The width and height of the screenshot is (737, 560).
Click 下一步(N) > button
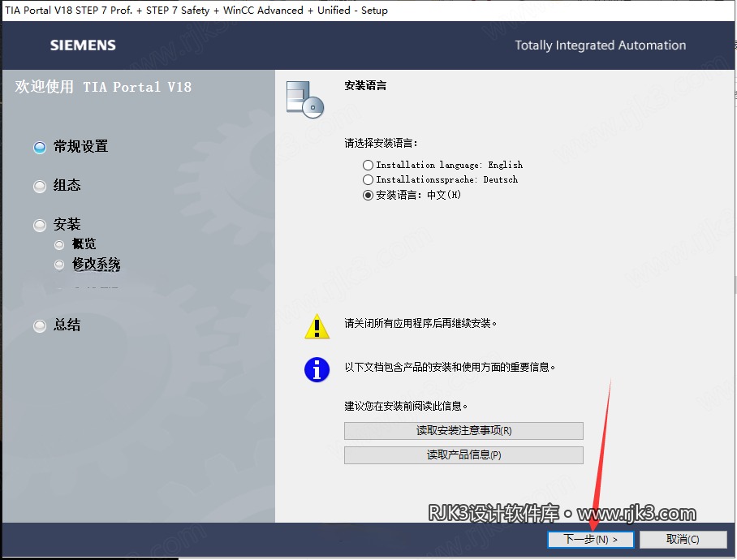point(590,539)
